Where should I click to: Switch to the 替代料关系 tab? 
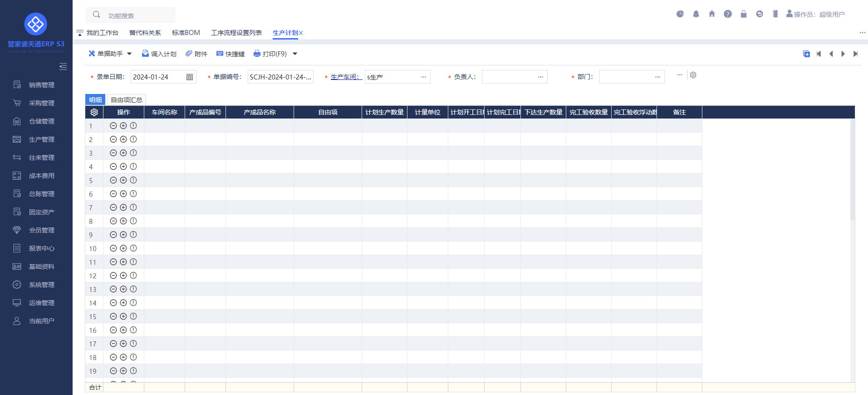[145, 33]
